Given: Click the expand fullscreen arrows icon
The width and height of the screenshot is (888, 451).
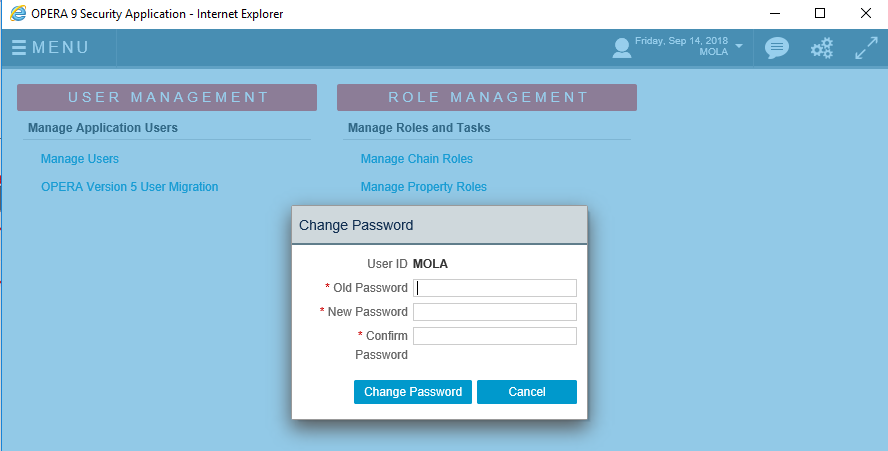Looking at the screenshot, I should coord(866,48).
